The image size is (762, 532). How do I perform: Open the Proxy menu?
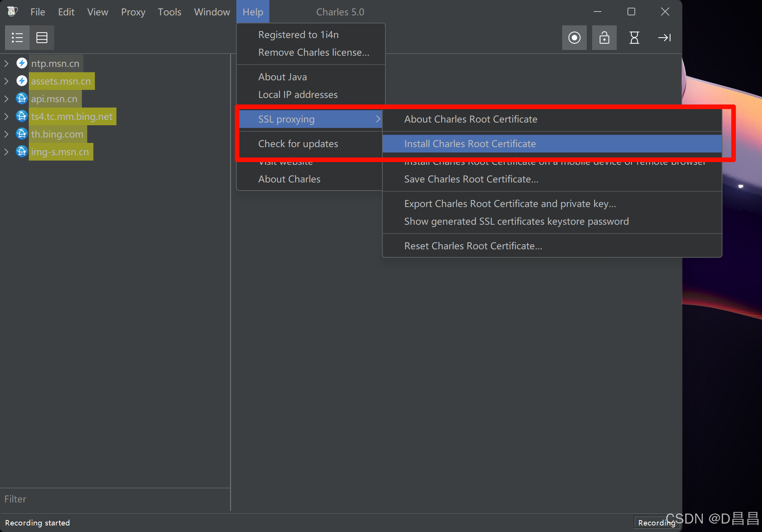pos(133,12)
